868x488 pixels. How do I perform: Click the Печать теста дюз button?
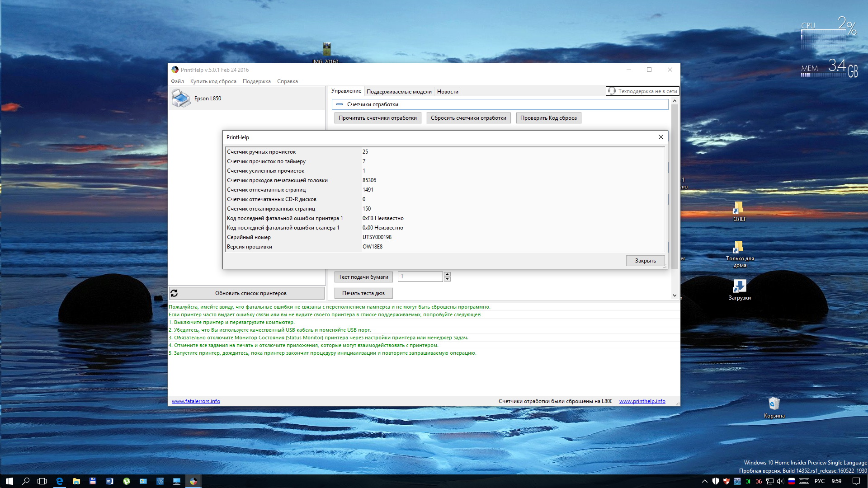pos(363,293)
